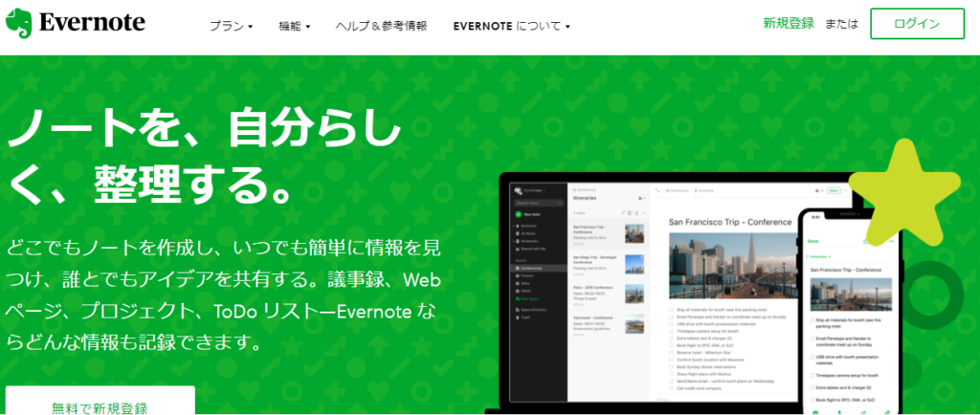
Task: Click Search notes field in laptop mockup
Action: pos(538,203)
